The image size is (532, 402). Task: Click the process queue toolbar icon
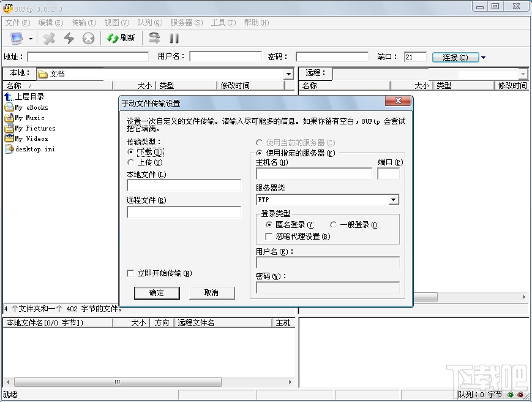(x=155, y=38)
